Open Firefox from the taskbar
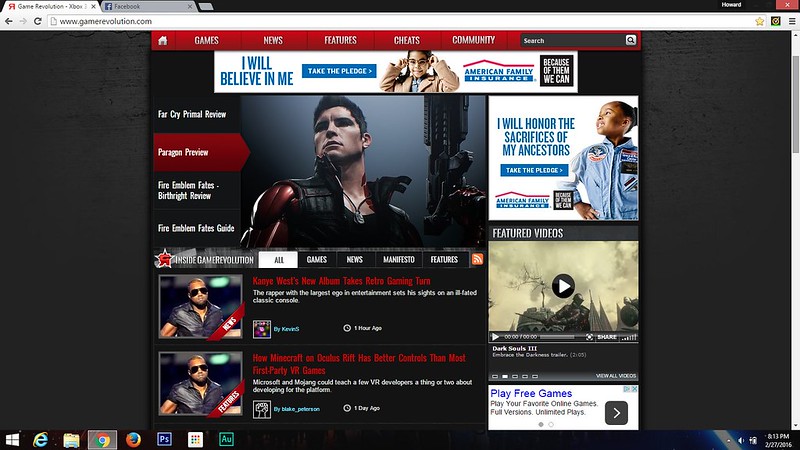Viewport: 800px width, 450px height. coord(133,440)
